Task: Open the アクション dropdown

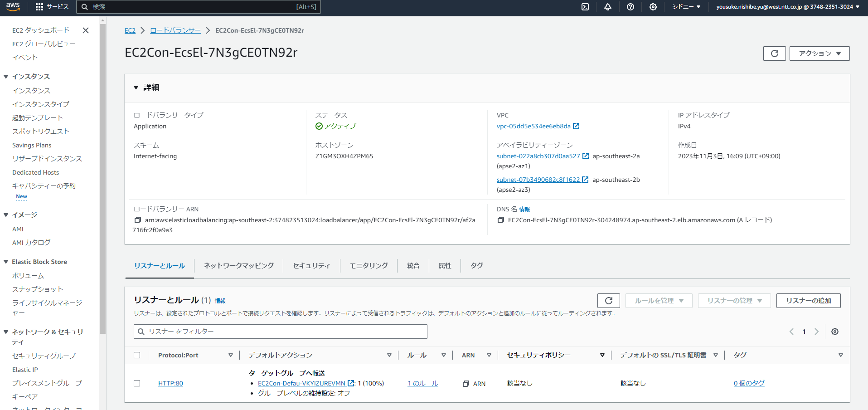Action: [820, 54]
